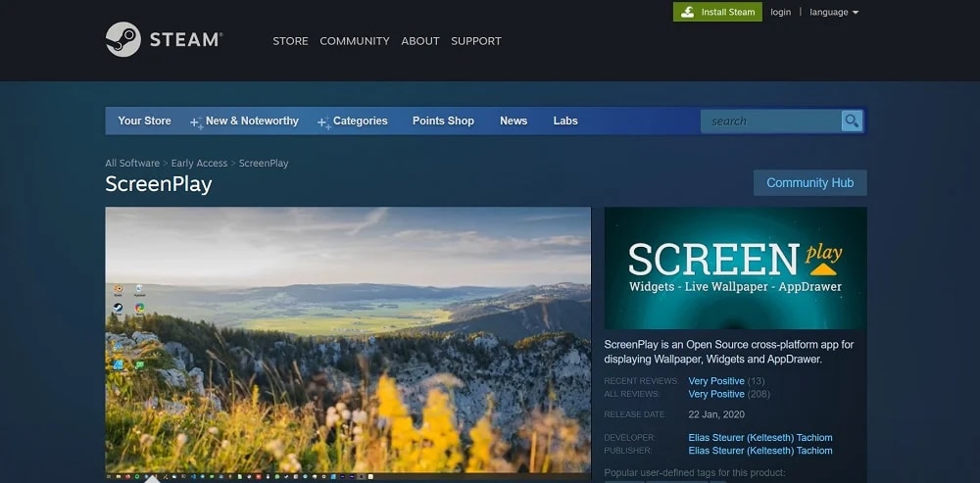Click the DEVELOPER label

click(629, 437)
